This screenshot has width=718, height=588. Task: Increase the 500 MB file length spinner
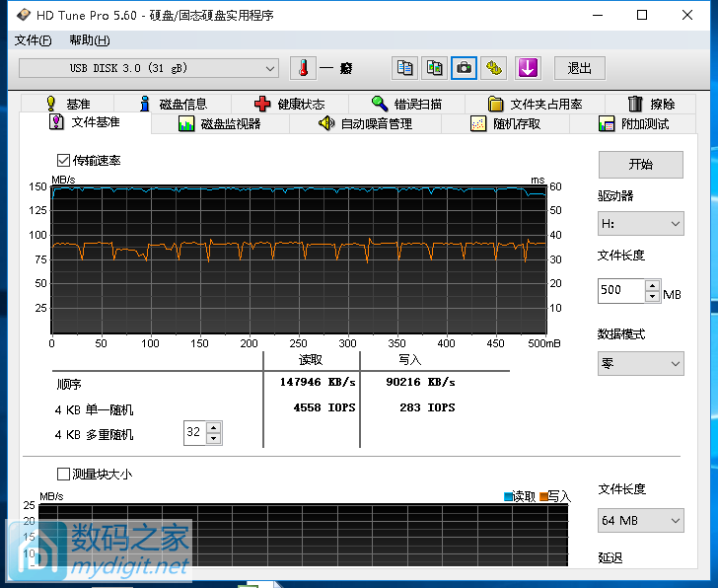coord(652,286)
